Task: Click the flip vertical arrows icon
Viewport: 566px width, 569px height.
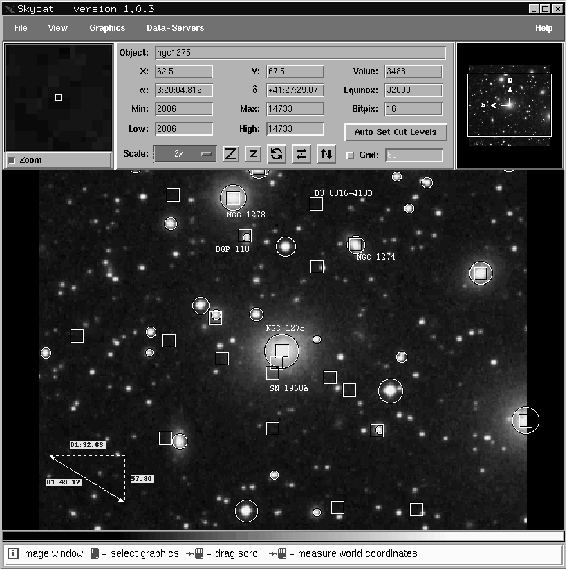Action: (x=326, y=154)
